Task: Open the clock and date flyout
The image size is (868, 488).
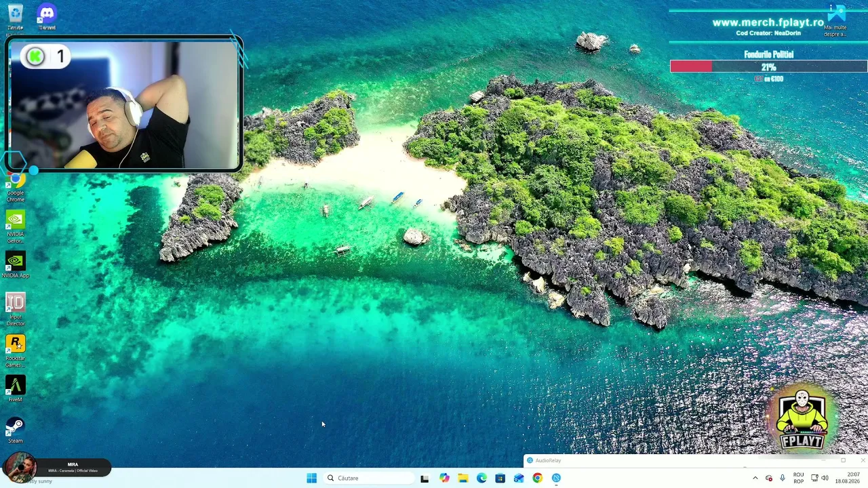Action: [849, 478]
